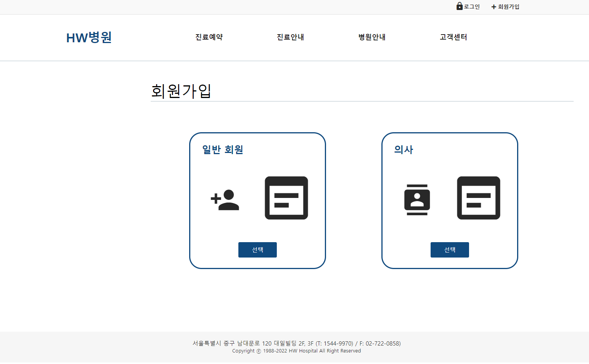
Task: Open the 진료안내 menu
Action: coord(290,37)
